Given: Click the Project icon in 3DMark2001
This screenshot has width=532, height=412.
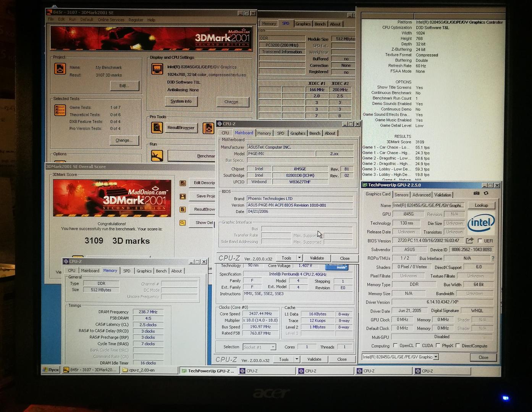Looking at the screenshot, I should (60, 69).
